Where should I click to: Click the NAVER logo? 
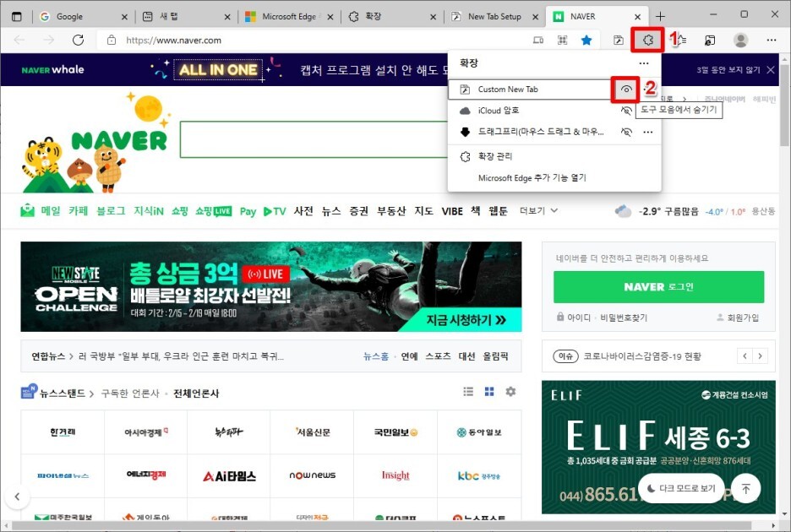[119, 141]
